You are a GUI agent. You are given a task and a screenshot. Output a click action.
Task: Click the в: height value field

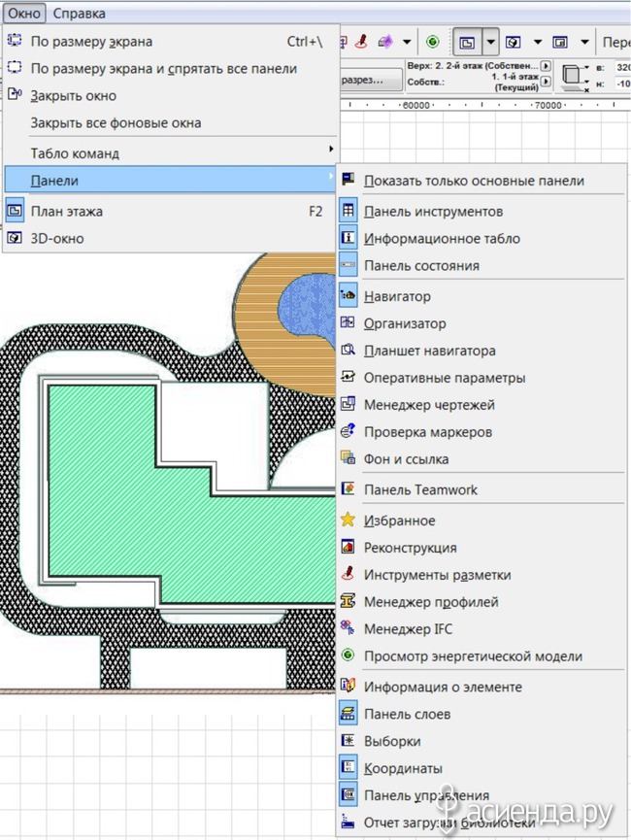622,68
